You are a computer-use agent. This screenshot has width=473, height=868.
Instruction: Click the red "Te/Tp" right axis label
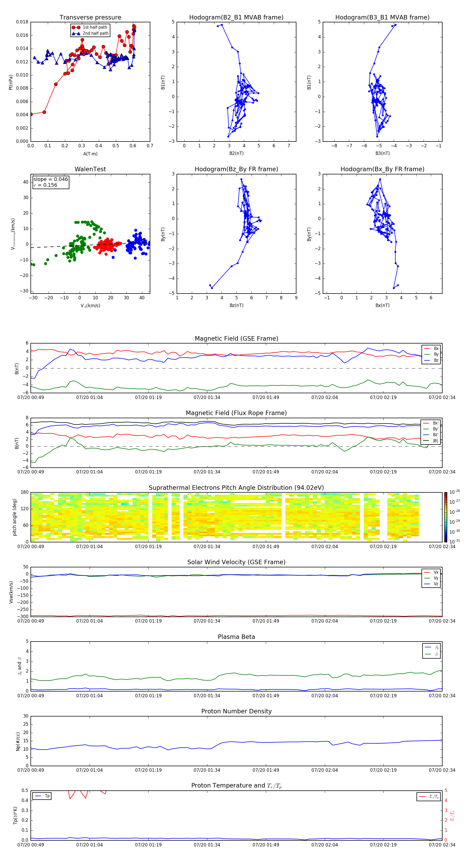(x=453, y=815)
